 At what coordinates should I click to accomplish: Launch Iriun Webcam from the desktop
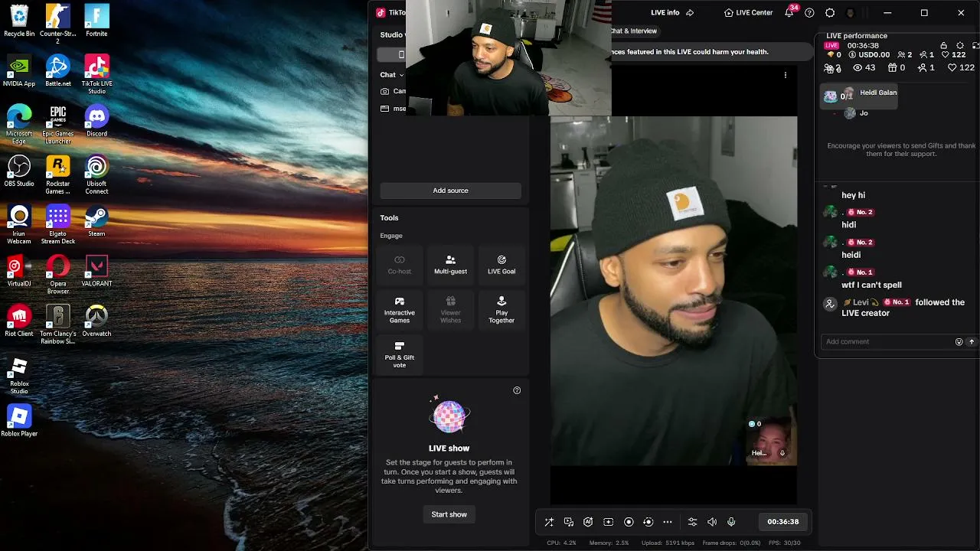[x=19, y=224]
